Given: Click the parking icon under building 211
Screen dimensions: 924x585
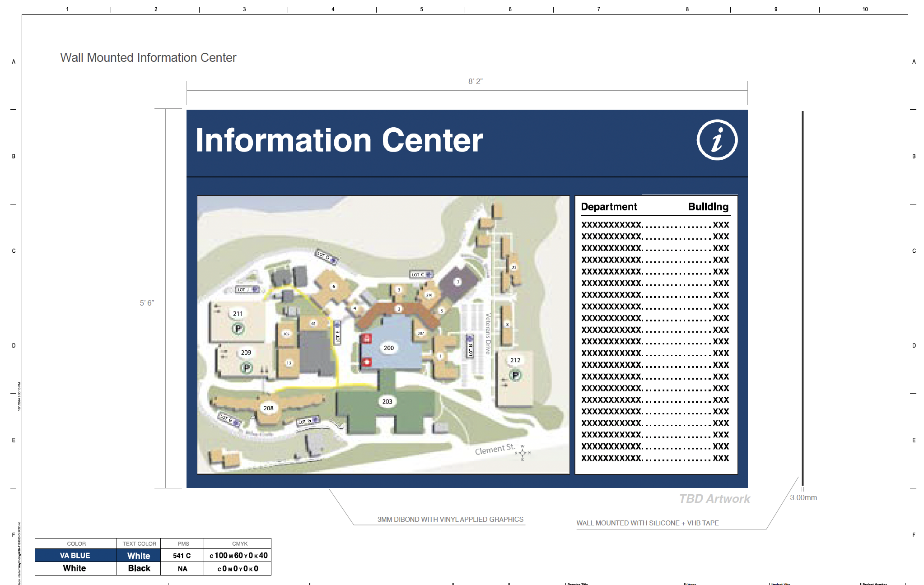Looking at the screenshot, I should [x=238, y=329].
